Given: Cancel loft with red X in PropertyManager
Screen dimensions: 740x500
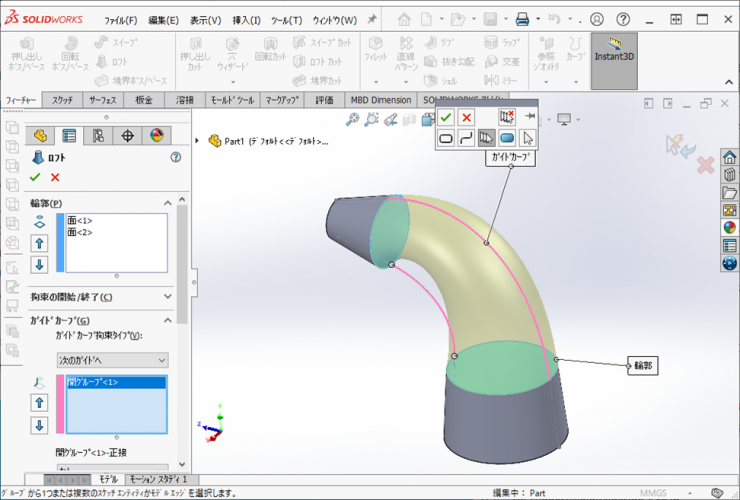Looking at the screenshot, I should [x=55, y=177].
